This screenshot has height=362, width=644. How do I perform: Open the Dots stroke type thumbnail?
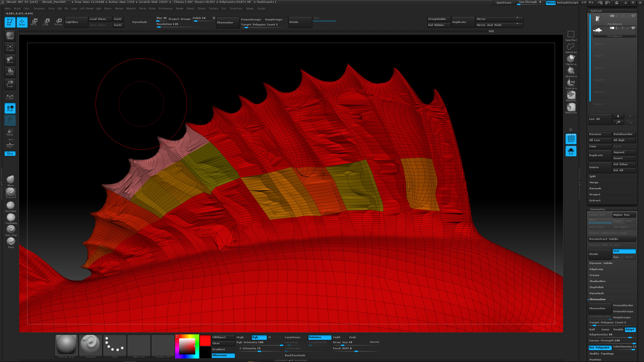[115, 346]
